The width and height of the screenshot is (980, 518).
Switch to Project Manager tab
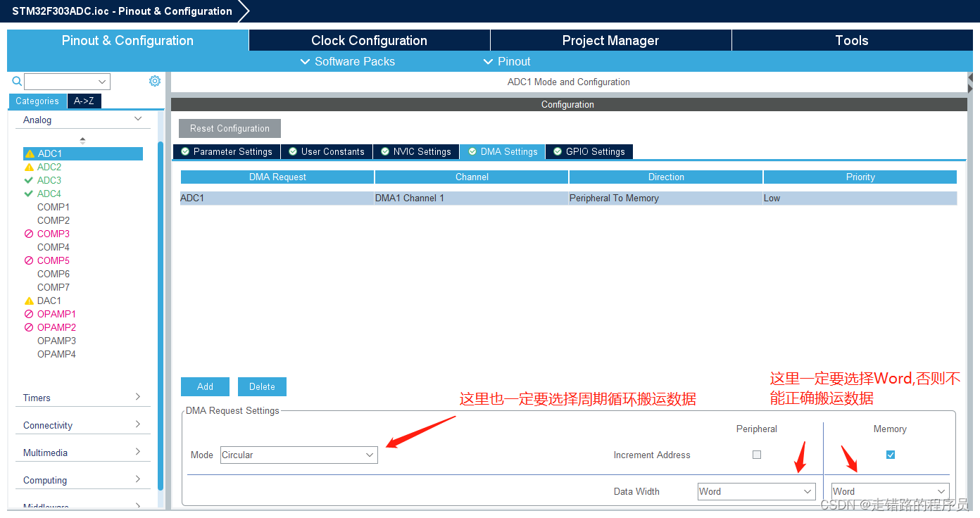610,40
